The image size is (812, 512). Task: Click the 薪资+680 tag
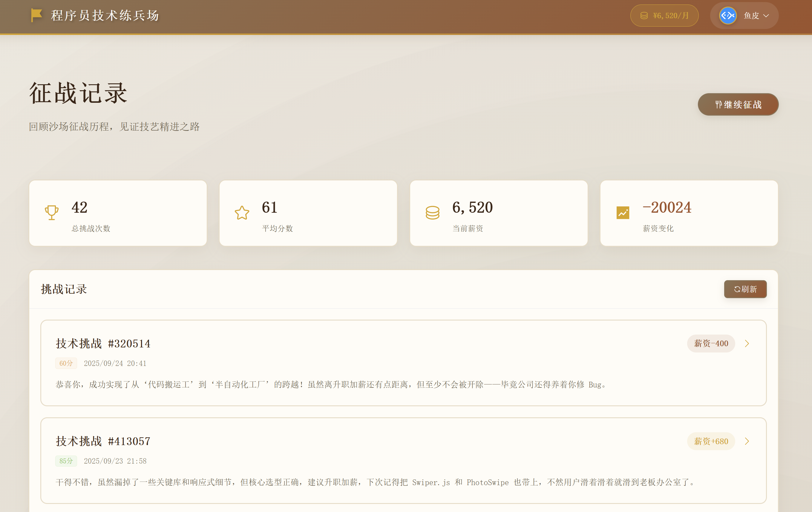(x=711, y=441)
